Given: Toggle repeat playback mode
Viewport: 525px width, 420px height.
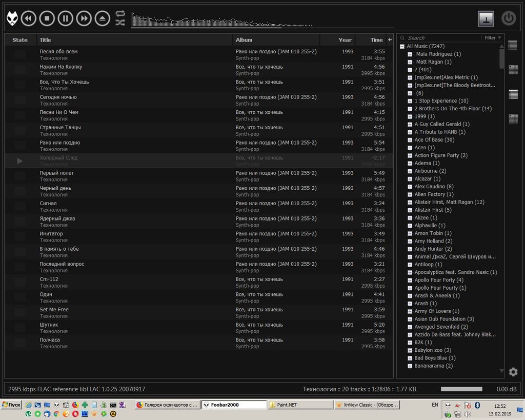Looking at the screenshot, I should [x=120, y=14].
